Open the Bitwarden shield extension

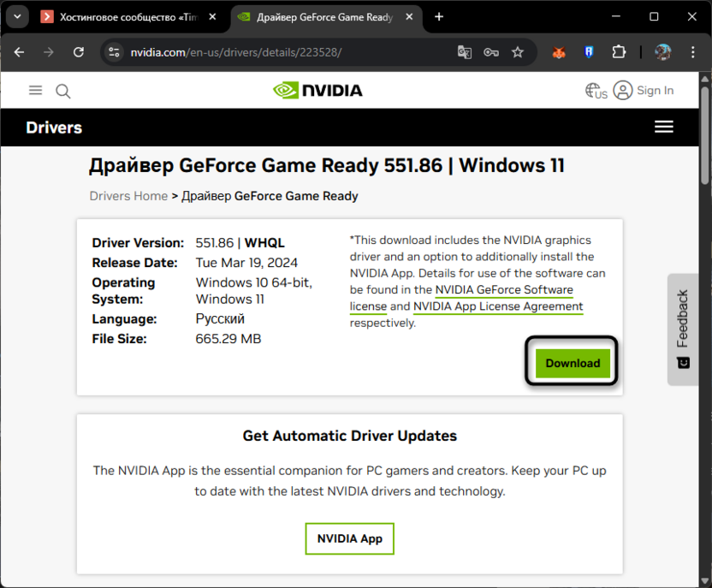pyautogui.click(x=589, y=53)
